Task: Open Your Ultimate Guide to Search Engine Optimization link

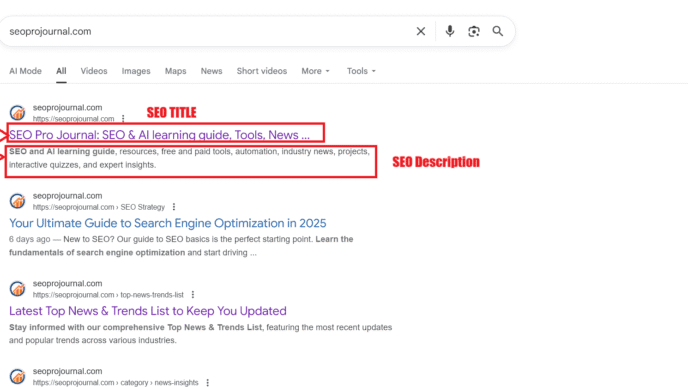Action: [168, 223]
